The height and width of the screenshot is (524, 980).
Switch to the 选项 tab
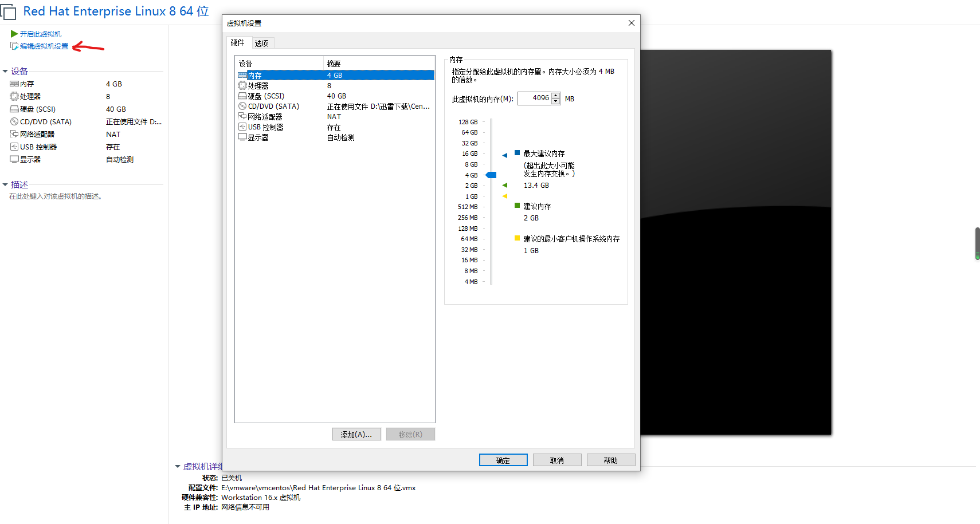[262, 44]
